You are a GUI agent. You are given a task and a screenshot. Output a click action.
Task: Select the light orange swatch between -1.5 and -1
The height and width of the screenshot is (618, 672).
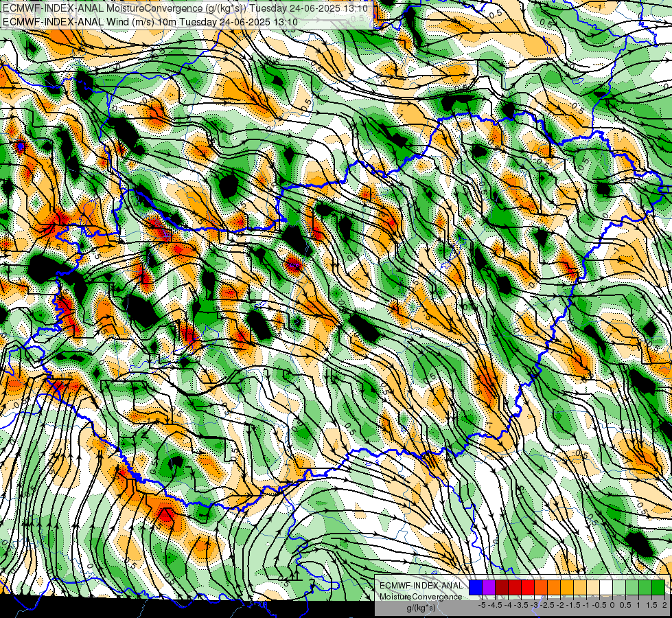click(x=580, y=588)
